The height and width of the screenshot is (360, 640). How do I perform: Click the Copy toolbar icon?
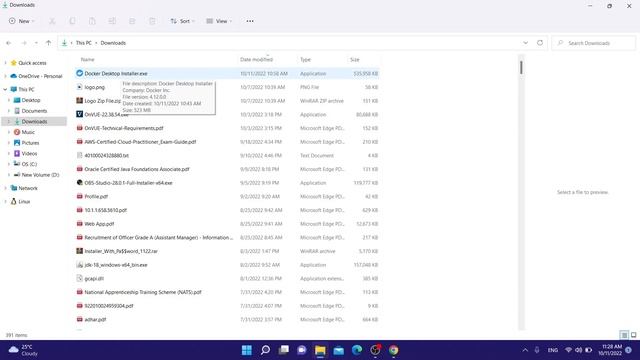[72, 21]
